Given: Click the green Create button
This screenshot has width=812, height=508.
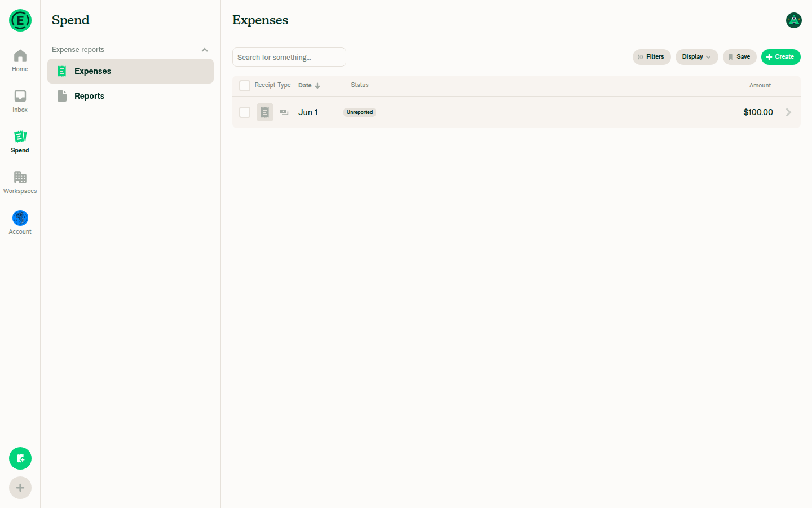Looking at the screenshot, I should point(781,57).
